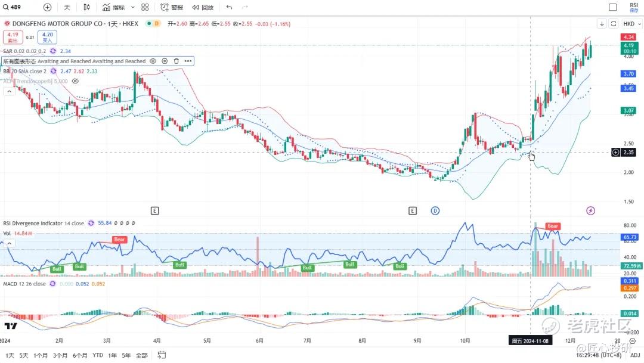The height and width of the screenshot is (363, 644).
Task: Open the go-to-date calendar icon
Action: pos(162,355)
